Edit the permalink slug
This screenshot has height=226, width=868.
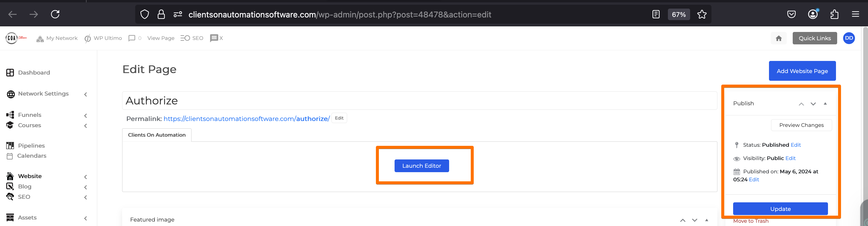coord(339,118)
